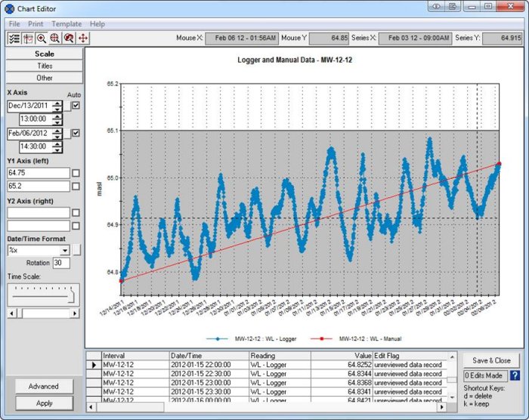Check the box next to Y1 value 64.75

[x=76, y=173]
